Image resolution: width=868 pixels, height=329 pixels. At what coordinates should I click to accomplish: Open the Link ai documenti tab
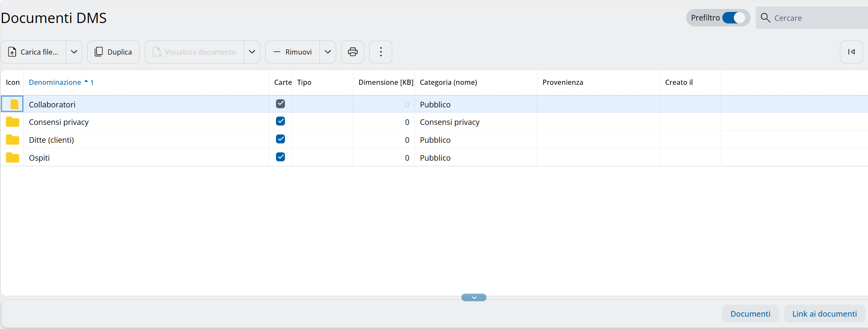tap(824, 314)
